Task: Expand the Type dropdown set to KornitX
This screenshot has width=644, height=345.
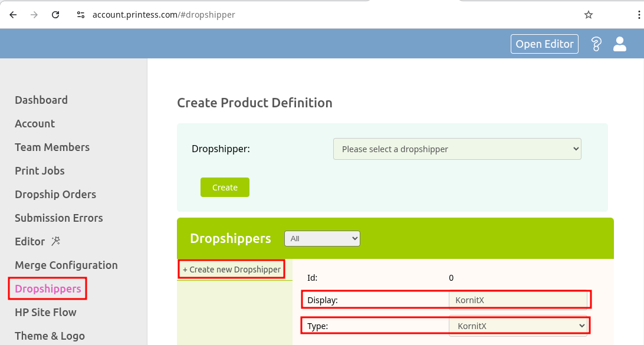Action: [518, 326]
